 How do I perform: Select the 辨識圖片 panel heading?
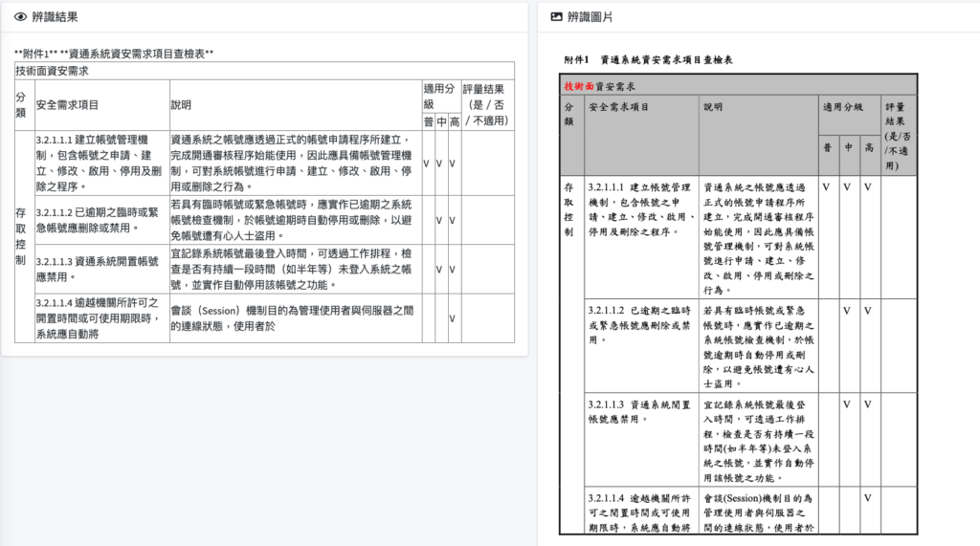(590, 17)
